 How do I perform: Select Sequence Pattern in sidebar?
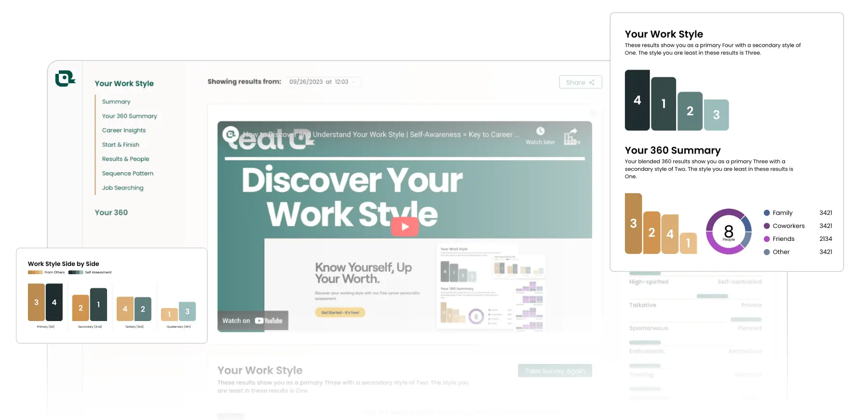pyautogui.click(x=128, y=173)
